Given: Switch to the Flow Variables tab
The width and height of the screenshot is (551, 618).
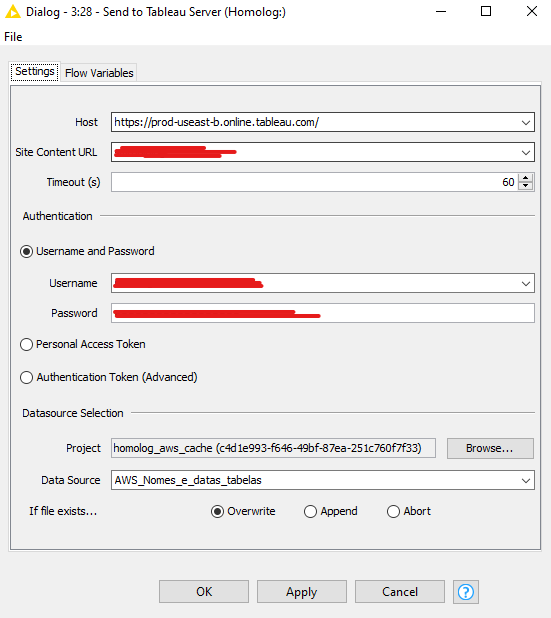Looking at the screenshot, I should 99,73.
